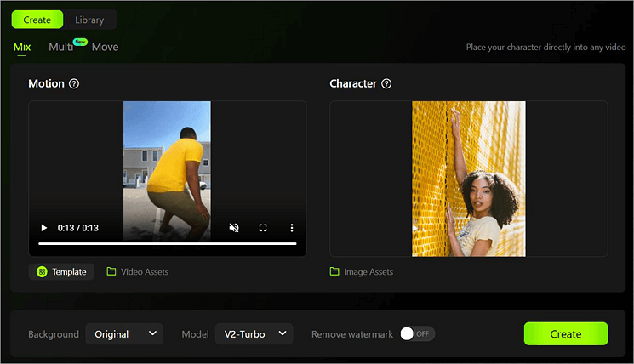Click the Image Assets folder icon
634x364 pixels.
(334, 272)
